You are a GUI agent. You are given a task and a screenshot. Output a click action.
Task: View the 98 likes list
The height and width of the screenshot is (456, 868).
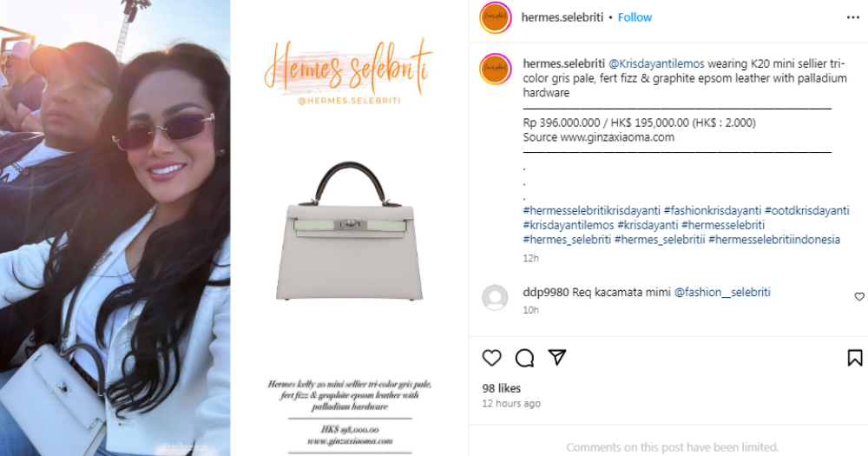tap(502, 388)
